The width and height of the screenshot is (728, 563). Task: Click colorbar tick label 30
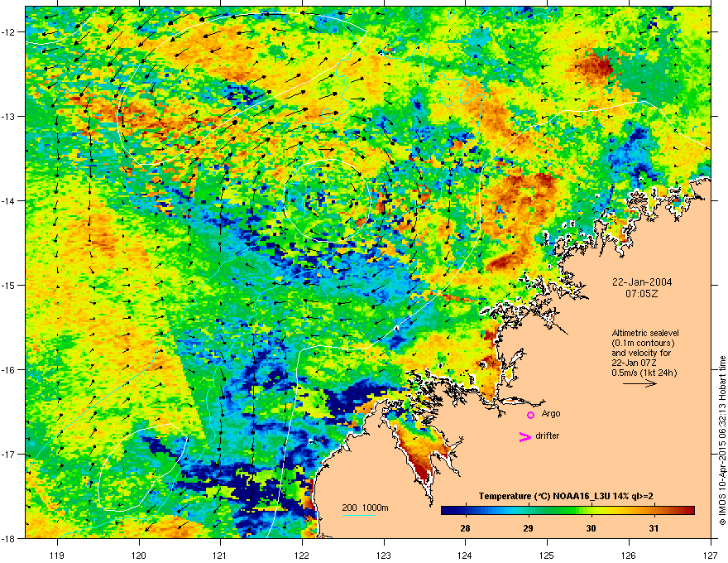(x=591, y=528)
